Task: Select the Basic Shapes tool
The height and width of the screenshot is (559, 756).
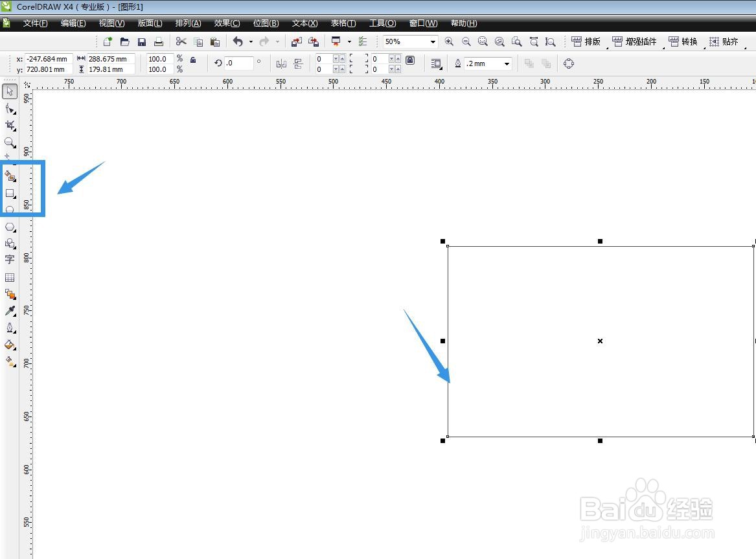Action: [x=10, y=244]
